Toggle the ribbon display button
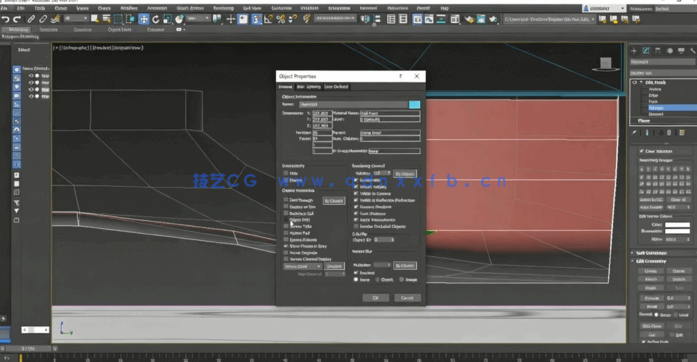Viewport: 697px width, 362px height. 417,19
